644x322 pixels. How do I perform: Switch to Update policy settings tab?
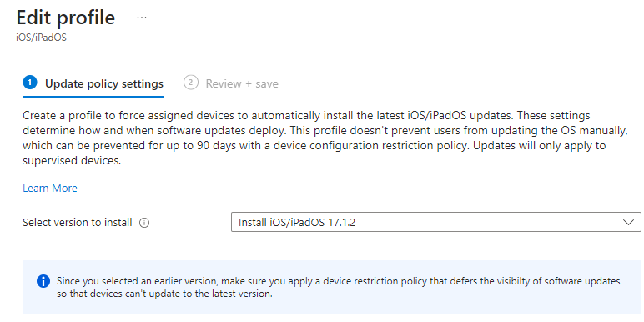pyautogui.click(x=104, y=83)
